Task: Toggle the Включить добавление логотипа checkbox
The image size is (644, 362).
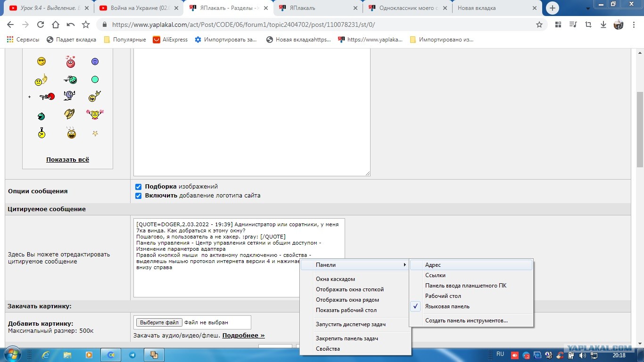Action: click(x=139, y=196)
